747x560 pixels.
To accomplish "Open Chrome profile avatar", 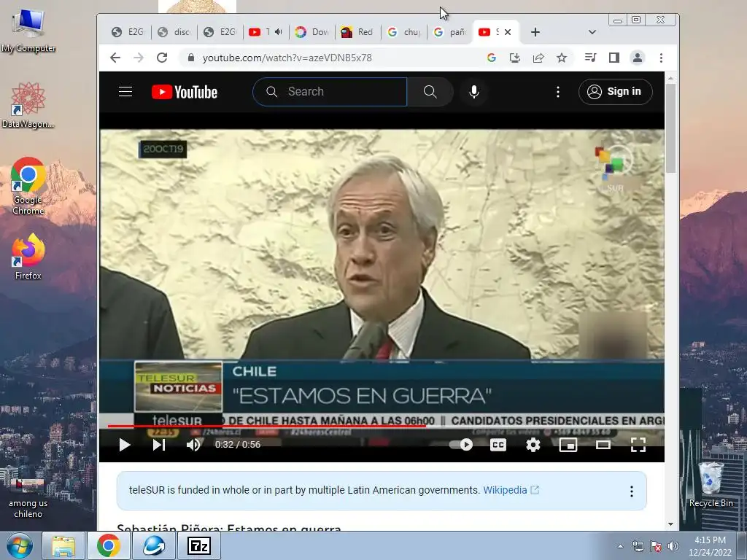I will click(x=638, y=58).
